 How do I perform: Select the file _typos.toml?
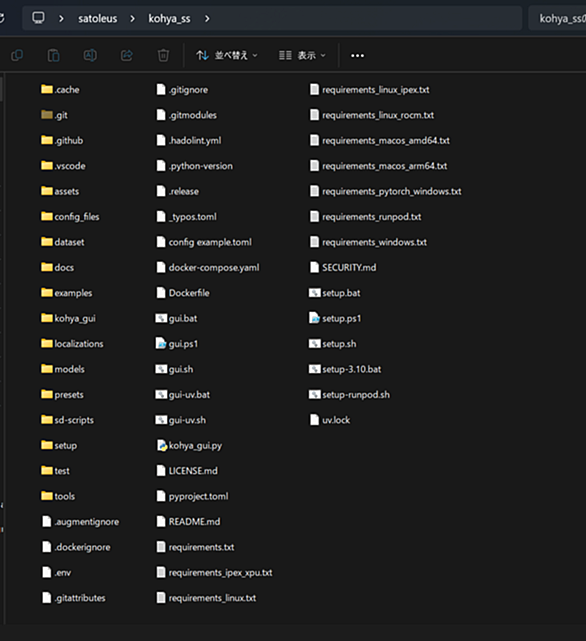(186, 216)
